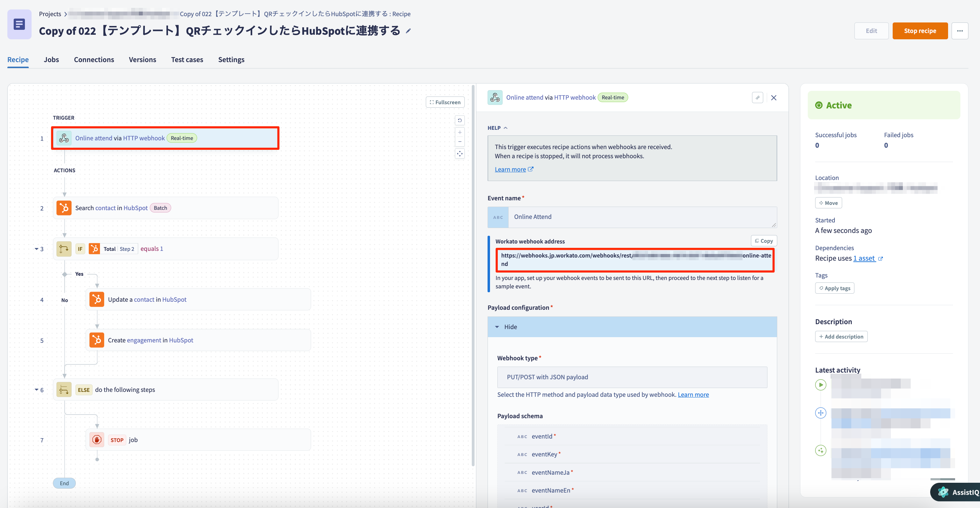Click Total Step 2 datapill
This screenshot has height=508, width=980.
tap(113, 249)
